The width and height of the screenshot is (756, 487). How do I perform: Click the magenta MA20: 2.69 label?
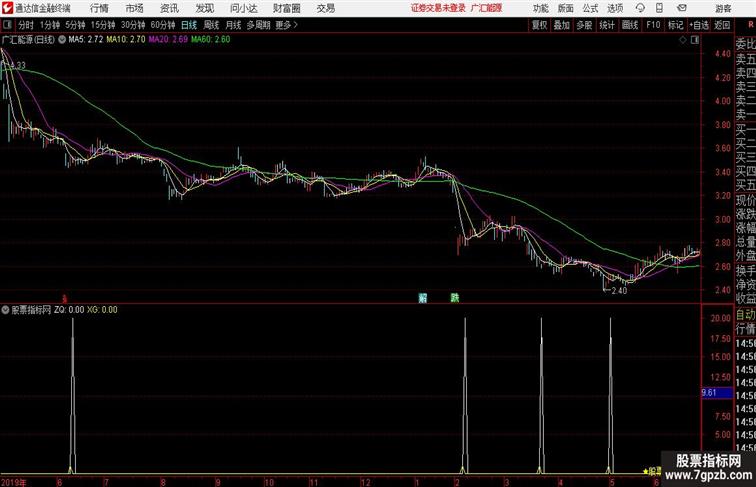click(168, 40)
